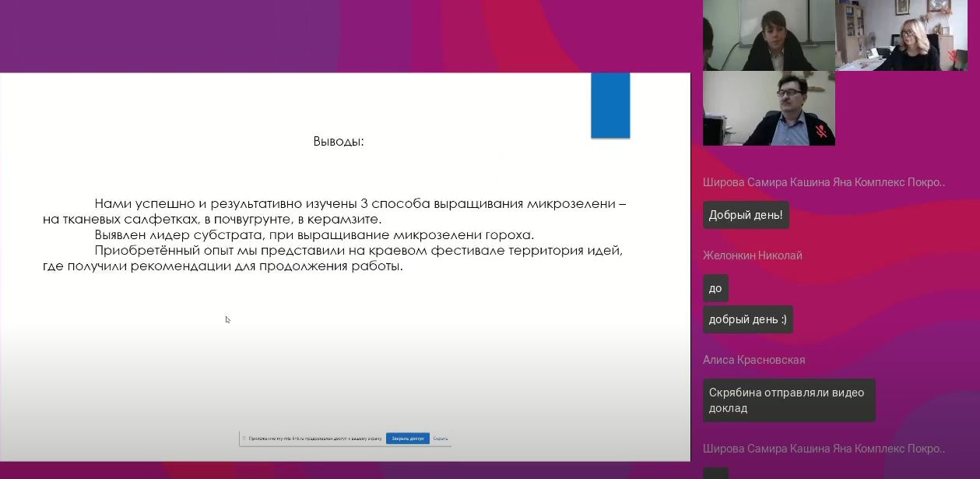Screen dimensions: 980x479
Task: Click the slide heading 'Выводы:'
Action: tap(339, 142)
